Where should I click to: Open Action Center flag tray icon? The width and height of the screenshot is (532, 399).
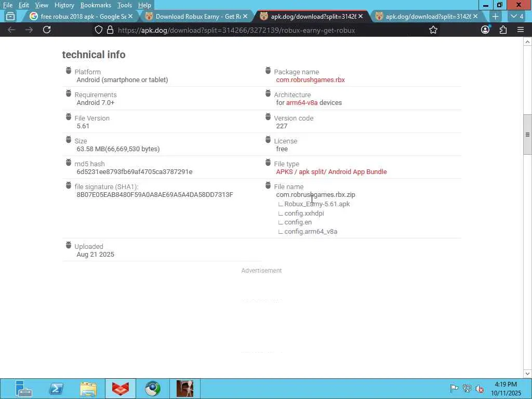pyautogui.click(x=454, y=389)
